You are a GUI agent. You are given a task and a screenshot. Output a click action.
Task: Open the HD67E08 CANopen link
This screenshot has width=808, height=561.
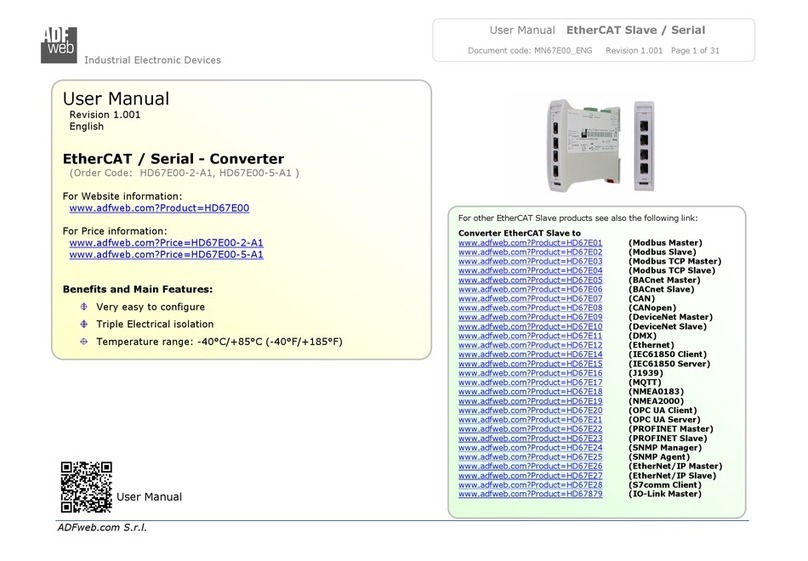pos(530,308)
